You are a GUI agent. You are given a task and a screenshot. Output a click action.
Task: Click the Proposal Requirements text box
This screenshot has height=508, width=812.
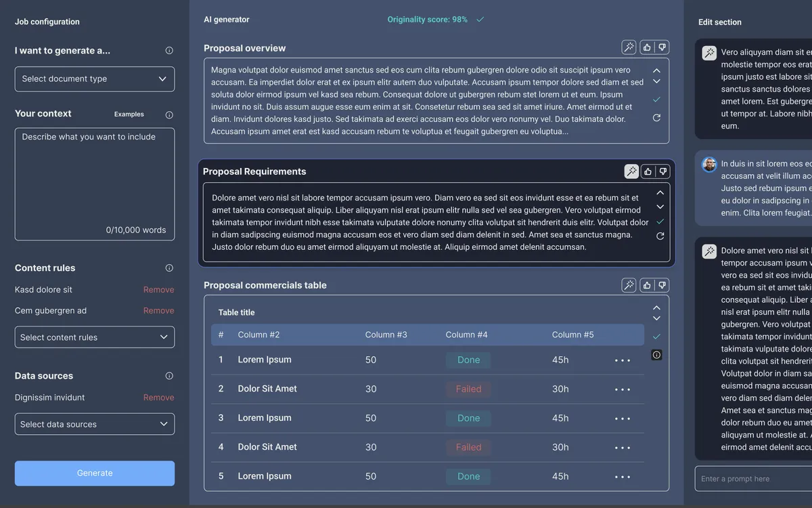pyautogui.click(x=436, y=222)
